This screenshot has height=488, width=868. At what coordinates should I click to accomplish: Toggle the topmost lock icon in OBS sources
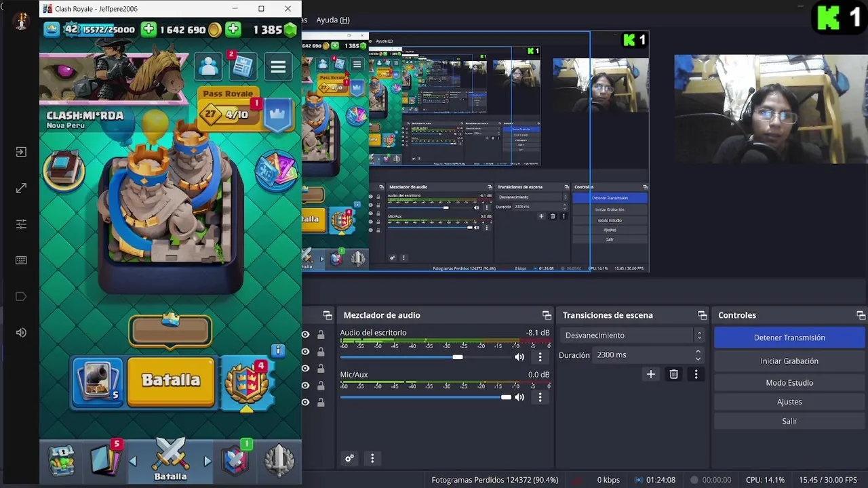click(x=321, y=334)
